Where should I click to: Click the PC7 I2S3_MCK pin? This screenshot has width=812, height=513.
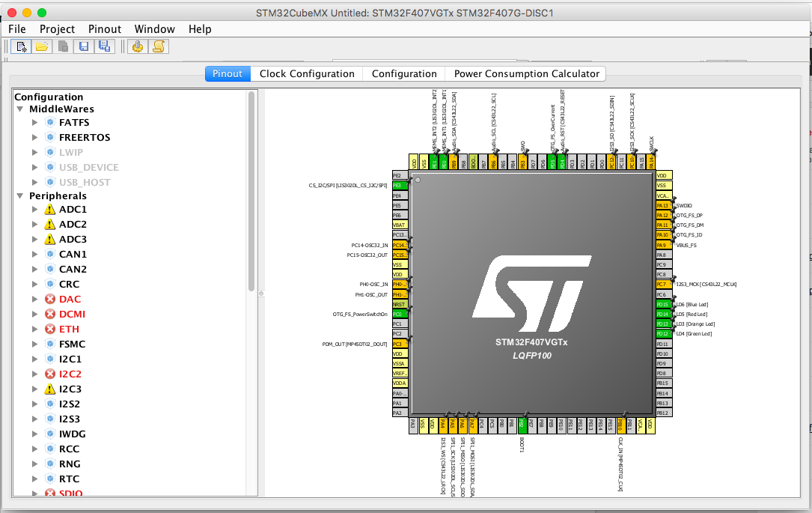(x=663, y=285)
